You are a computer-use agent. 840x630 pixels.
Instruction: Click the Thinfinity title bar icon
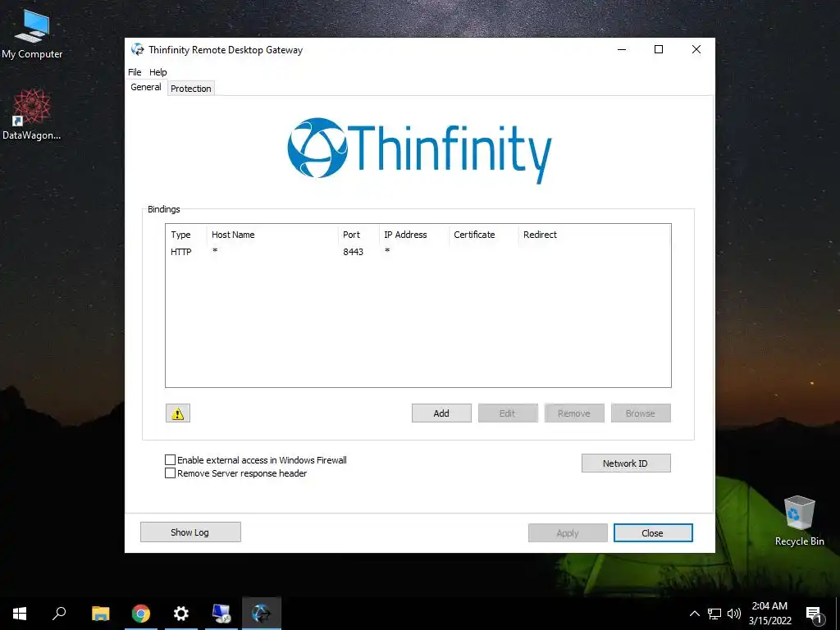(x=138, y=50)
